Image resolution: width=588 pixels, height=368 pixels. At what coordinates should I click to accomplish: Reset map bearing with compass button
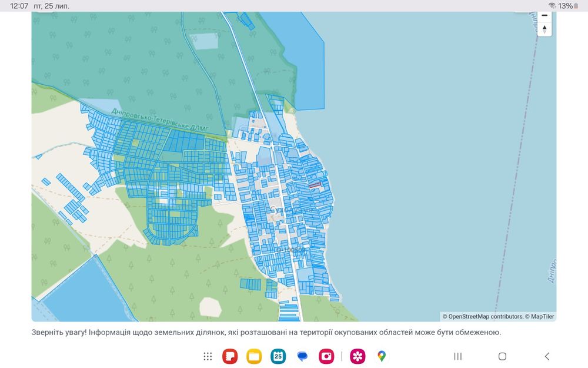pos(544,29)
